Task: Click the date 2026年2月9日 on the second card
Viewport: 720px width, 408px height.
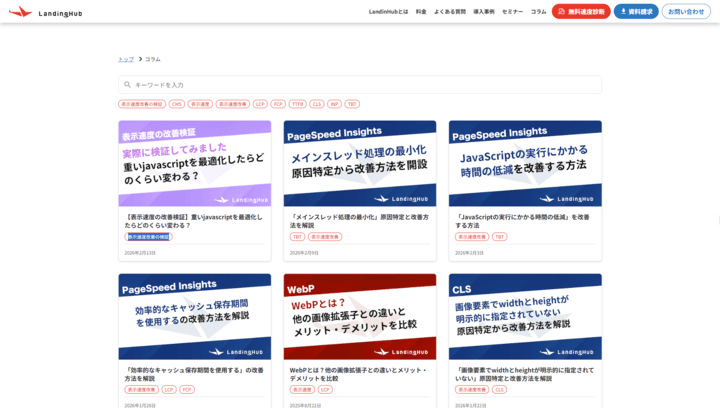Action: [x=304, y=253]
